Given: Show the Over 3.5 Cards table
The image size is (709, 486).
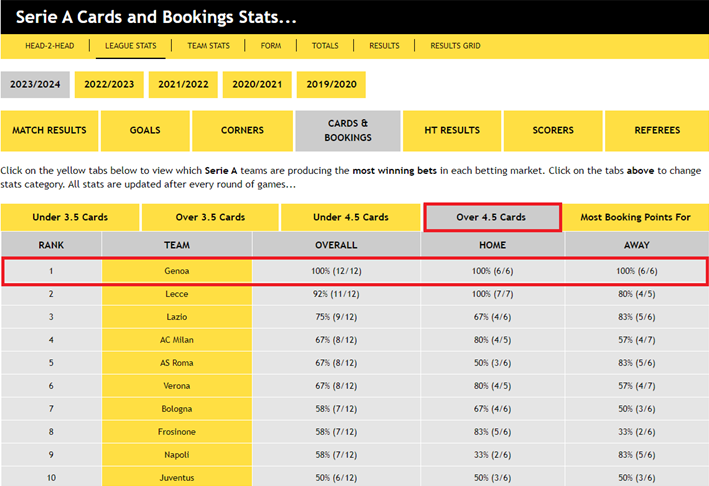Looking at the screenshot, I should 210,217.
